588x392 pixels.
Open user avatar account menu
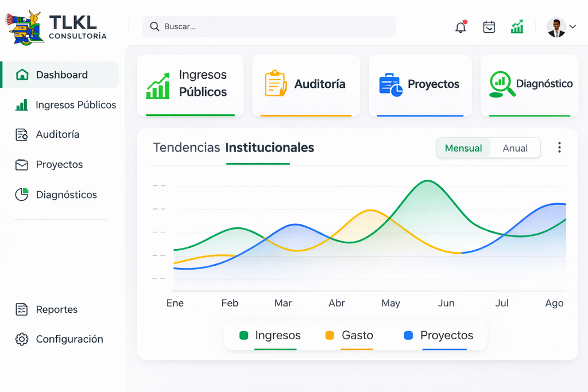(x=555, y=27)
